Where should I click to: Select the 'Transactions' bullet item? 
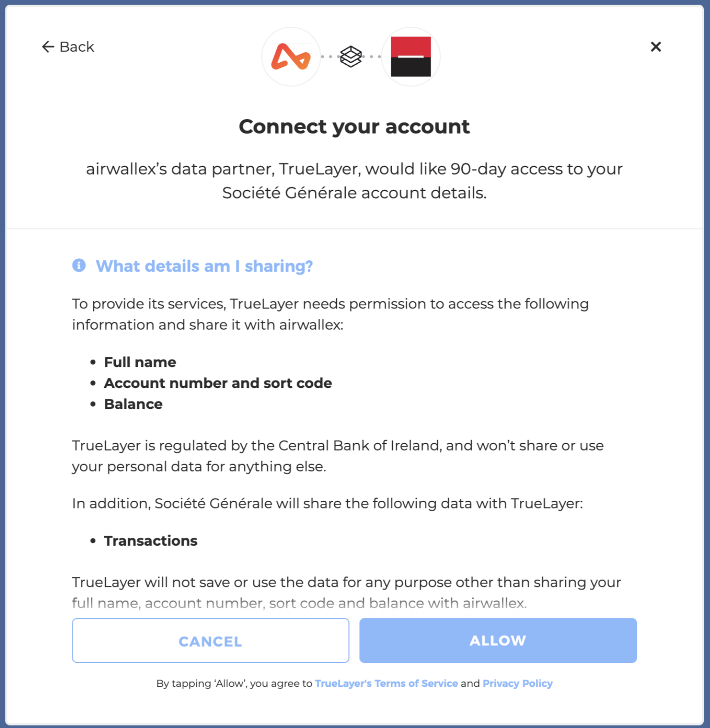pos(151,541)
